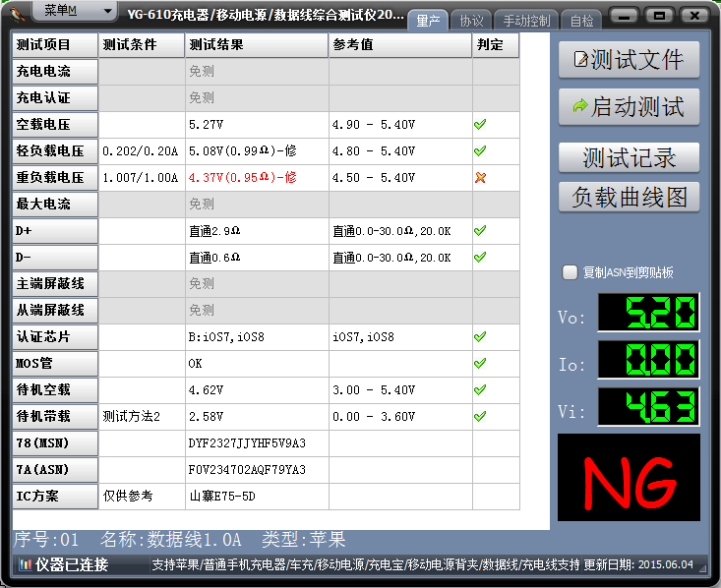Select the 充电认证 row header
This screenshot has width=721, height=588.
[55, 98]
